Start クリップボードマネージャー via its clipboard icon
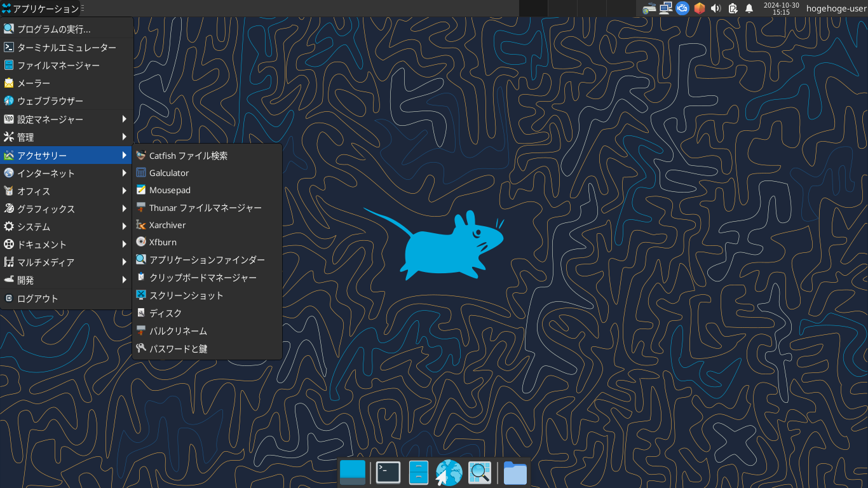Viewport: 868px width, 488px height. (141, 278)
